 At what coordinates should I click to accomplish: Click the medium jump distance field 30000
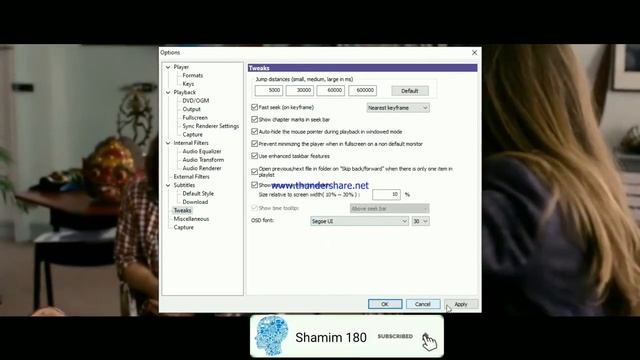point(300,91)
